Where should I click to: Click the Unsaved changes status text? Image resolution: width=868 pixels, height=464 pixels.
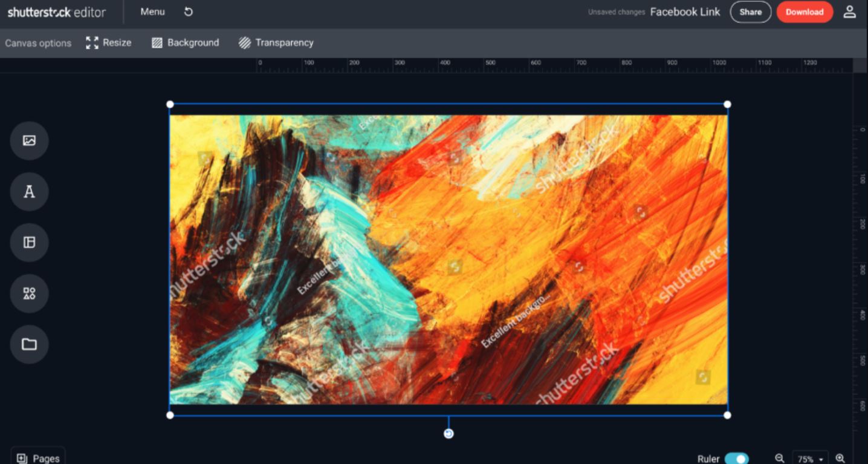(617, 12)
